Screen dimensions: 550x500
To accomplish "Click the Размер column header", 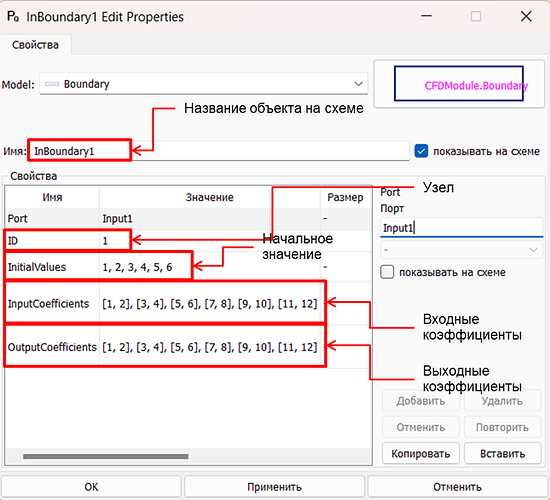I will (x=346, y=197).
